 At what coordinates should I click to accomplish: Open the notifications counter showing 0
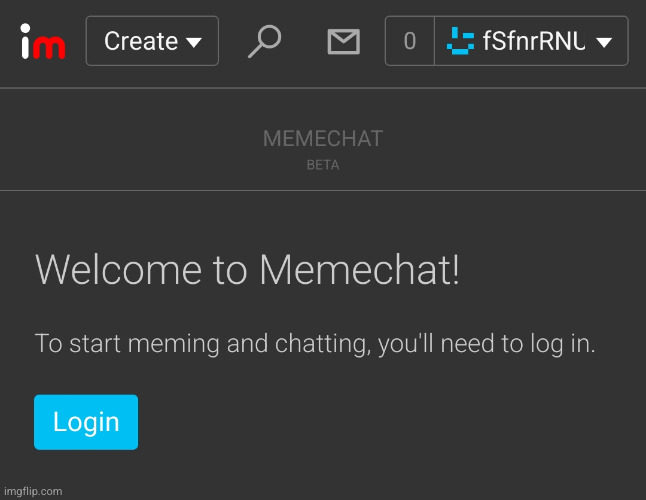coord(410,41)
